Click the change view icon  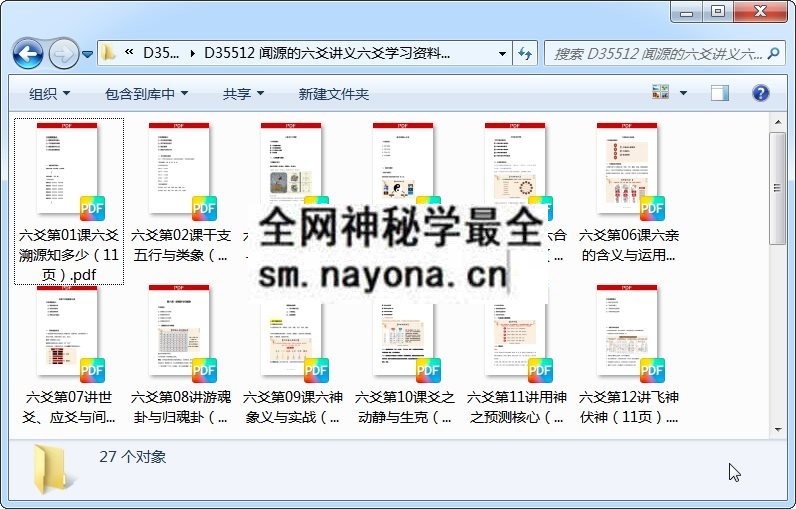(660, 92)
